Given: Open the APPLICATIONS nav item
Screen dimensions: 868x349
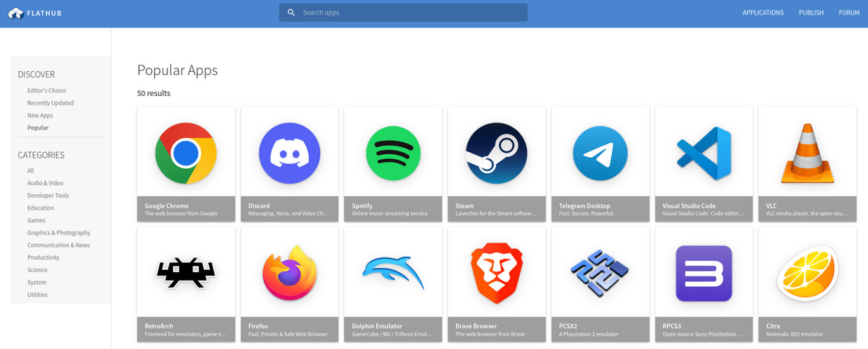Looking at the screenshot, I should (x=763, y=13).
